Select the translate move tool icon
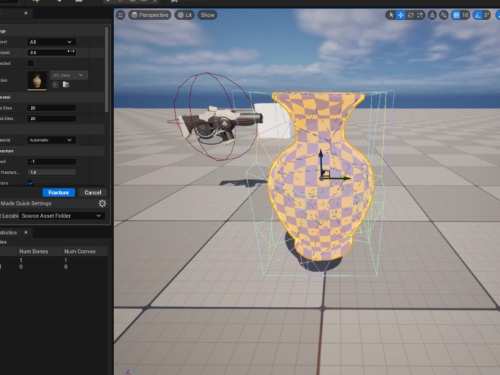The width and height of the screenshot is (500, 375). [401, 15]
